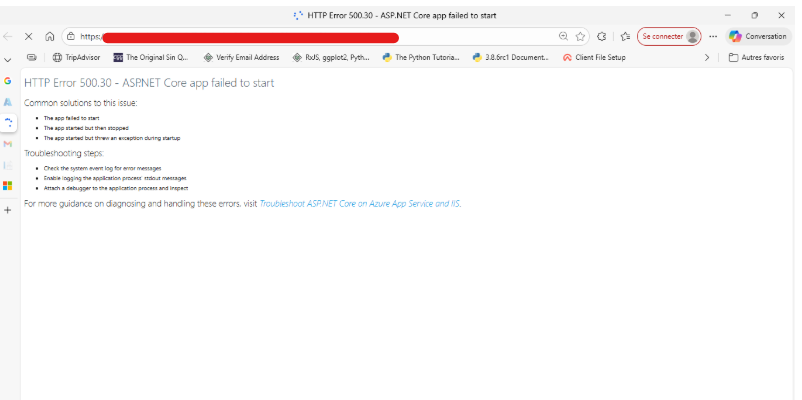Click 'Enable logging the application process' bullet

tap(115, 178)
